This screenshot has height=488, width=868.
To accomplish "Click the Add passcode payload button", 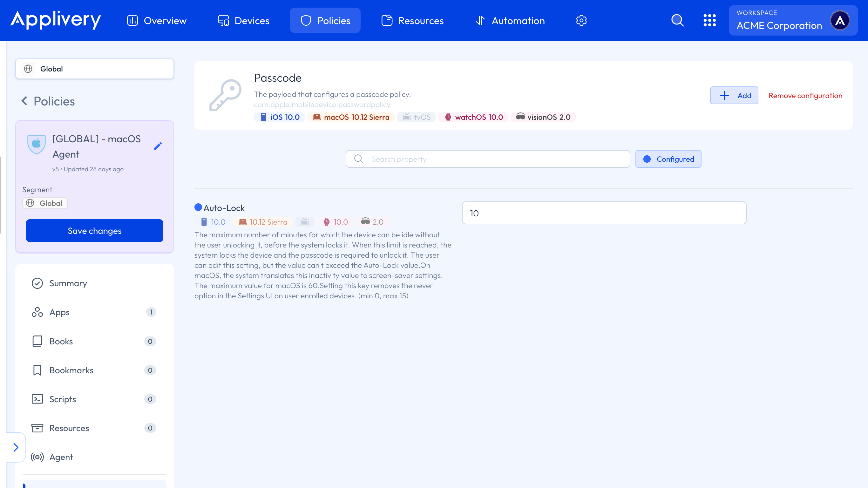I will click(x=734, y=96).
